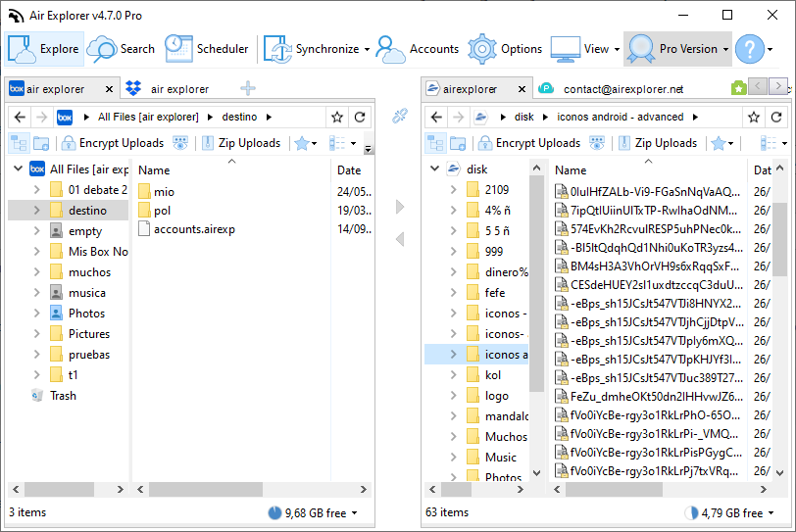Create new folder in left pane

(41, 143)
